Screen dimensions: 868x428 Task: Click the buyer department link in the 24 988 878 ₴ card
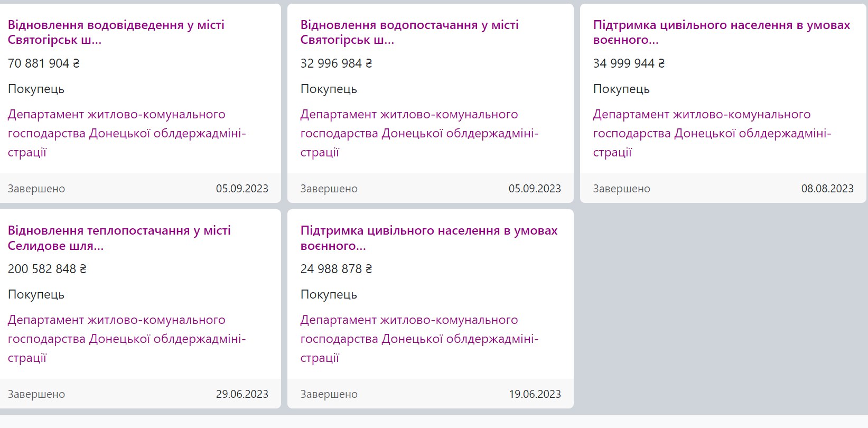[x=419, y=339]
